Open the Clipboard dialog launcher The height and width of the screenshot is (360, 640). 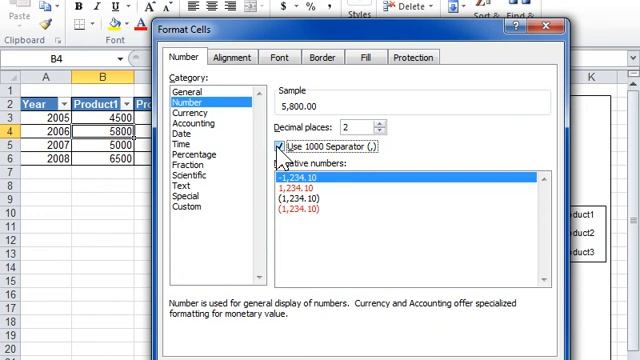pos(58,40)
